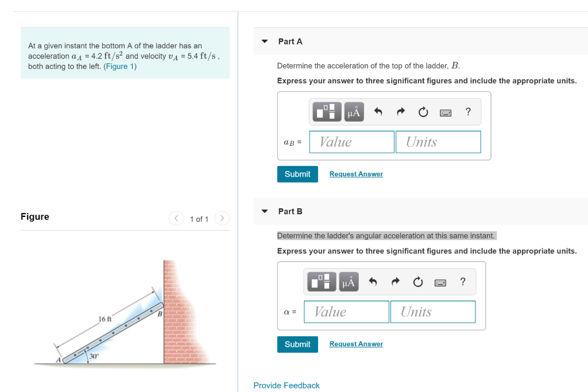Image resolution: width=588 pixels, height=392 pixels.
Task: Click the next figure chevron arrow
Action: point(222,218)
